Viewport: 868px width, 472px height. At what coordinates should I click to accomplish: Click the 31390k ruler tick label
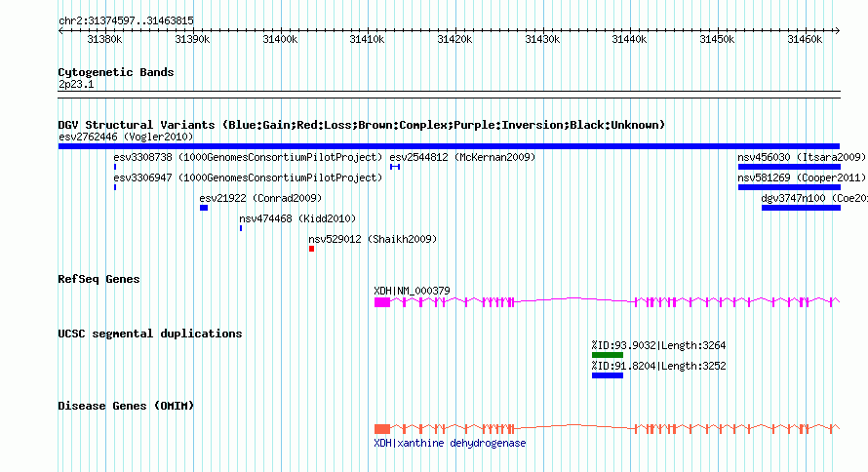pos(192,40)
